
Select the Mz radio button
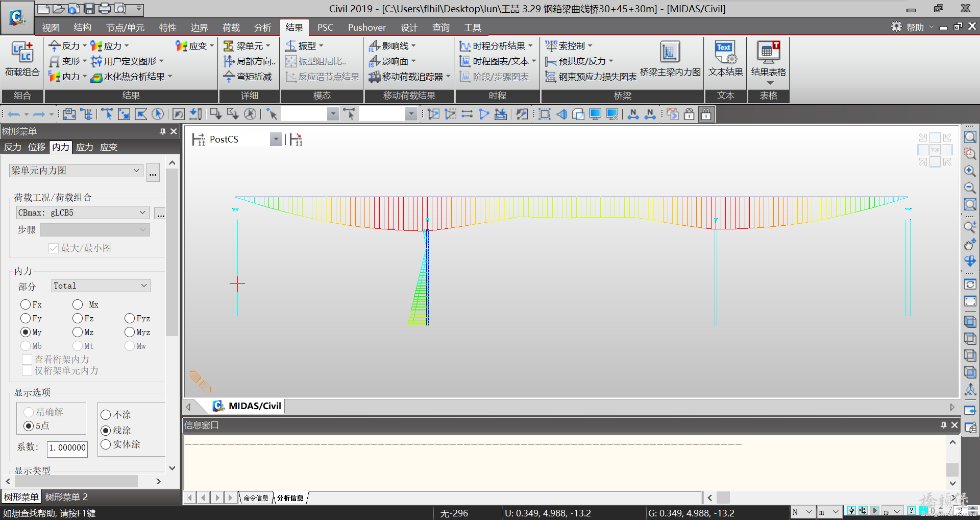pyautogui.click(x=78, y=332)
